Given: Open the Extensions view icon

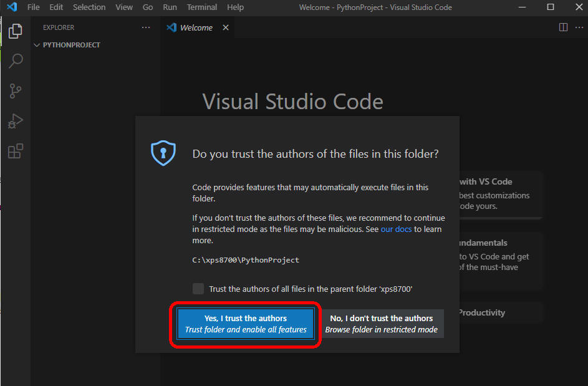Looking at the screenshot, I should pos(16,151).
